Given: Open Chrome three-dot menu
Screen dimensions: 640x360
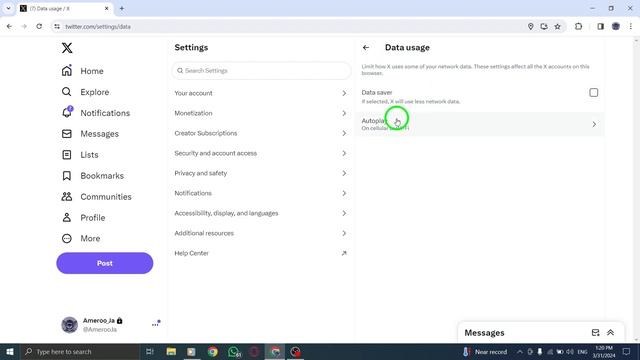Looking at the screenshot, I should [631, 27].
